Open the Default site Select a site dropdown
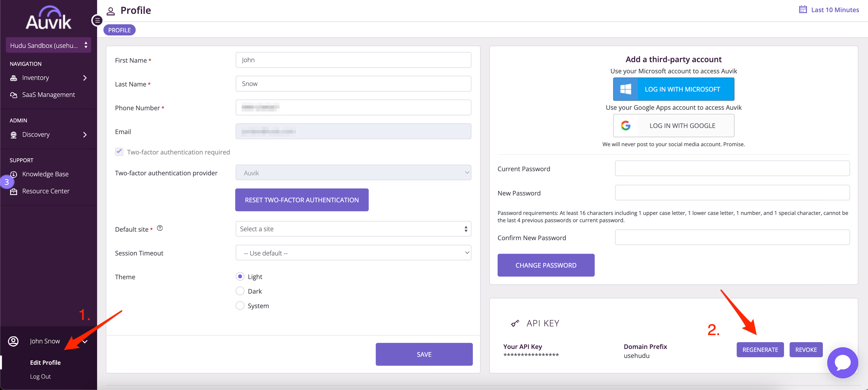 [353, 229]
